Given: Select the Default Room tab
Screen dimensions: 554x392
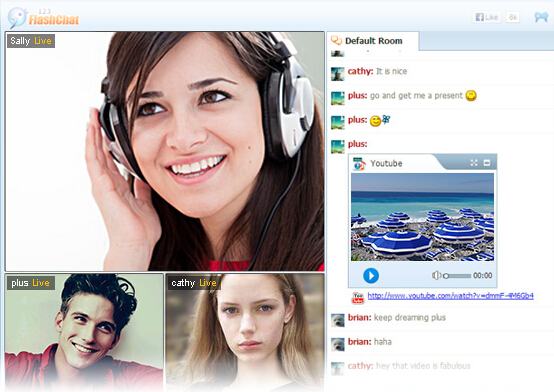Looking at the screenshot, I should click(373, 41).
